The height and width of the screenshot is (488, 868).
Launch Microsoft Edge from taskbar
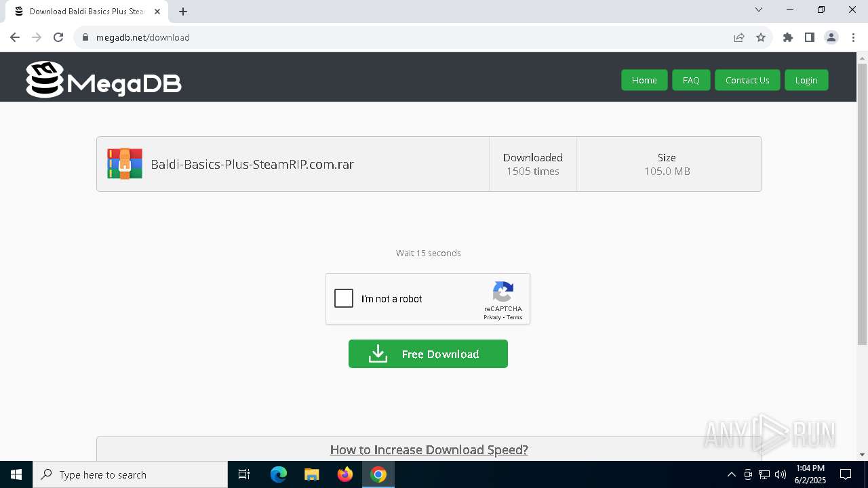[x=279, y=474]
